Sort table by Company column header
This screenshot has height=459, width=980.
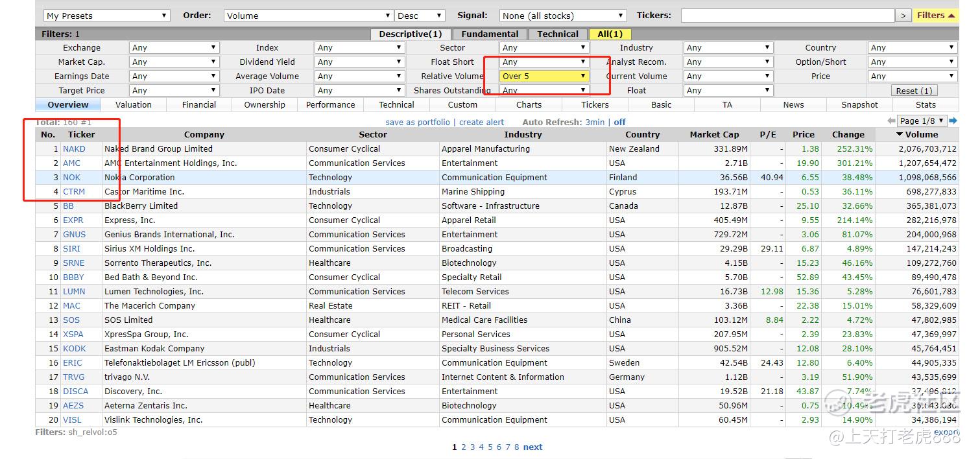pyautogui.click(x=204, y=134)
